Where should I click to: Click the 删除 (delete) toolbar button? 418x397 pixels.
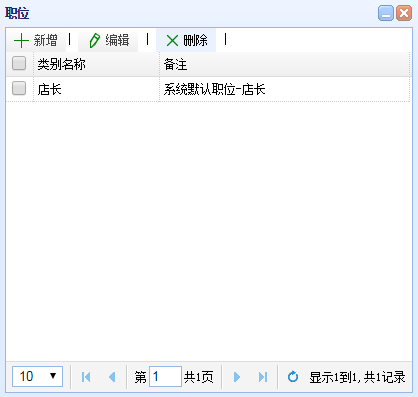[x=186, y=40]
